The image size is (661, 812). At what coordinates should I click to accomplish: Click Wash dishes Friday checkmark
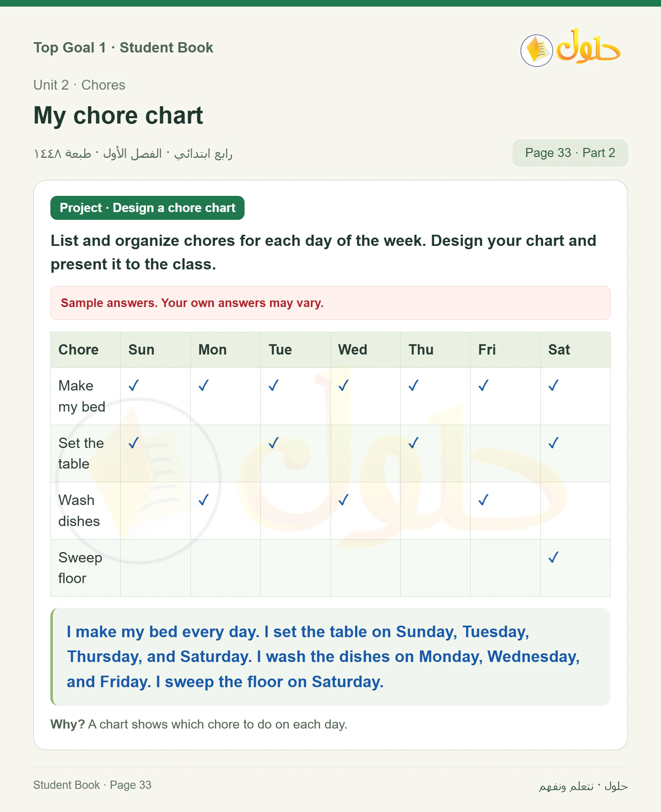(x=483, y=500)
